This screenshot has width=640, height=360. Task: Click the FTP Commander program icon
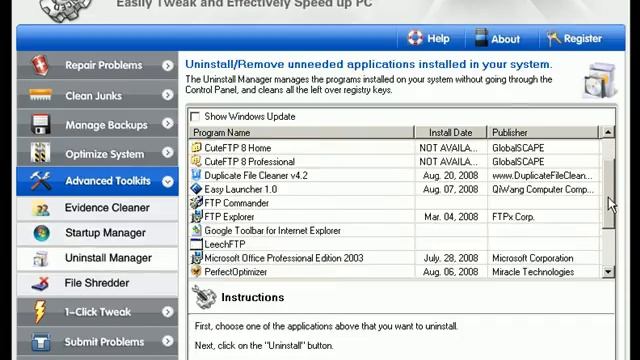196,202
